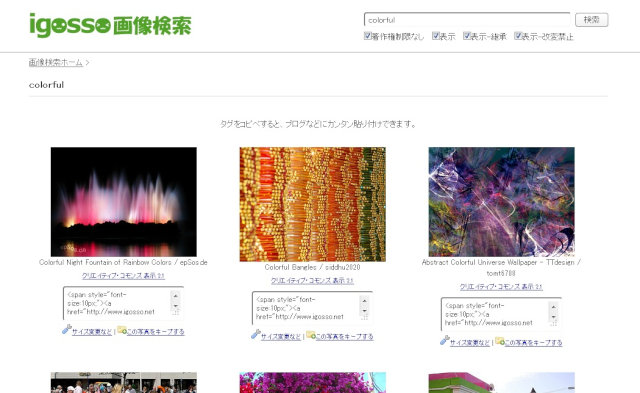Toggle the 著作権制限なし checkbox
The height and width of the screenshot is (393, 640).
368,36
